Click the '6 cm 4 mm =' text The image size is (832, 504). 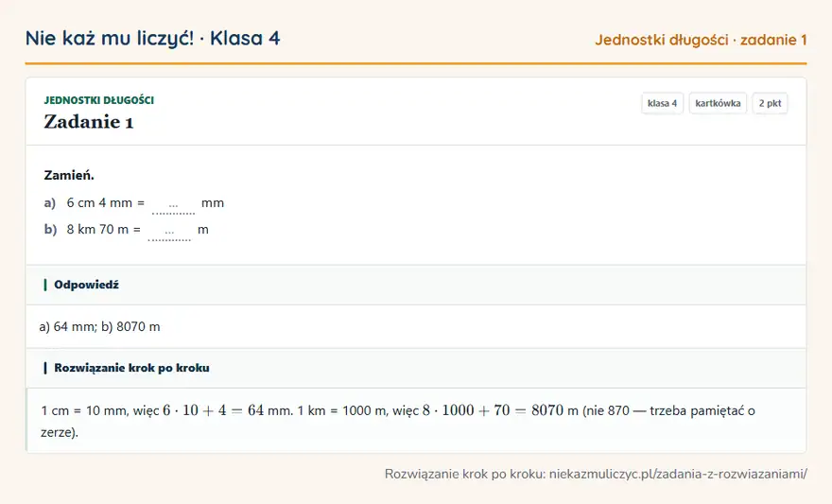point(106,202)
